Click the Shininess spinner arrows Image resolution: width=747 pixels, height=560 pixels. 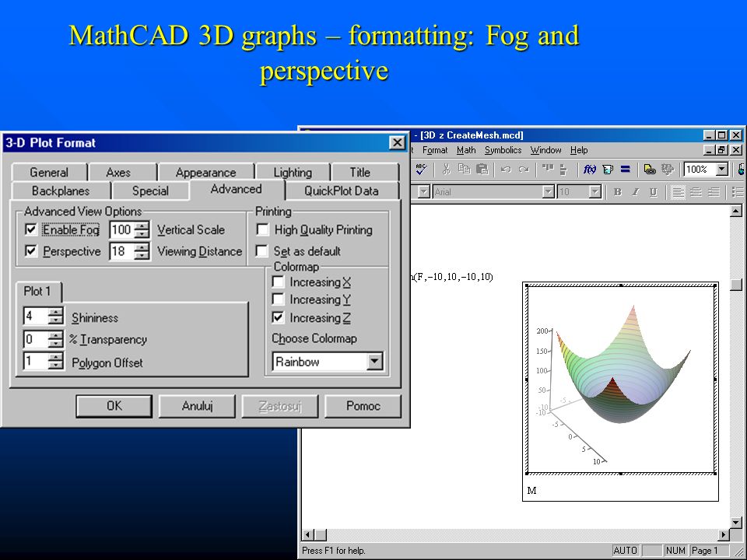click(x=55, y=317)
